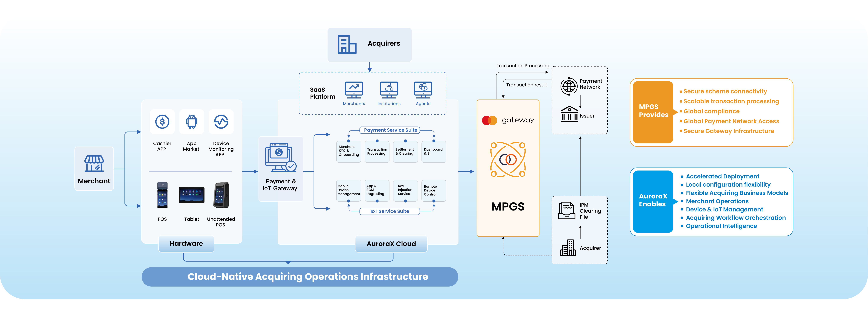
Task: Open the Transaction Processing service box
Action: [x=377, y=152]
